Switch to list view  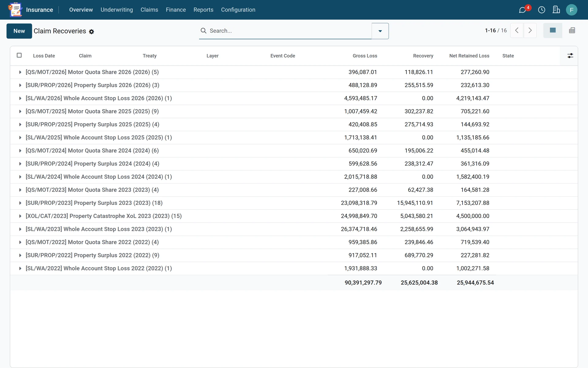[x=552, y=30]
